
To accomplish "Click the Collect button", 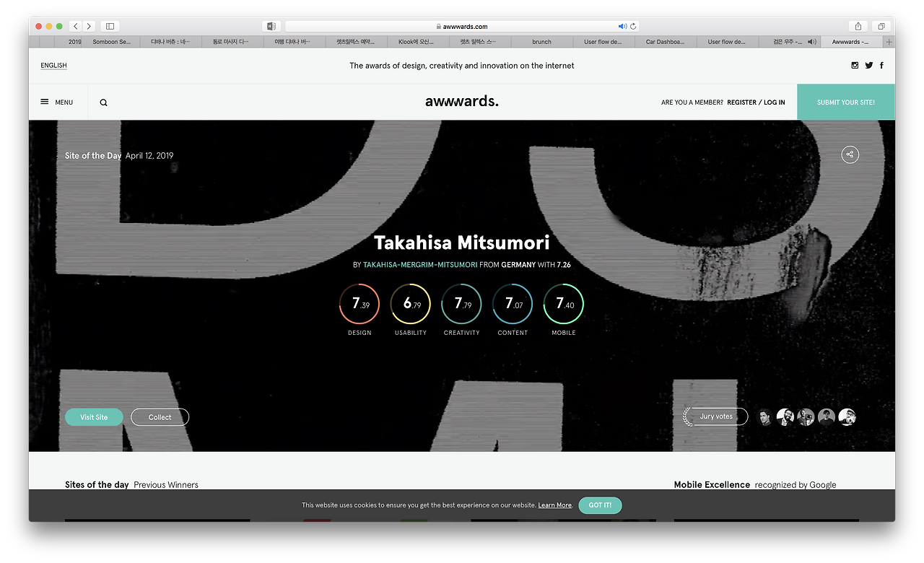I will click(160, 417).
